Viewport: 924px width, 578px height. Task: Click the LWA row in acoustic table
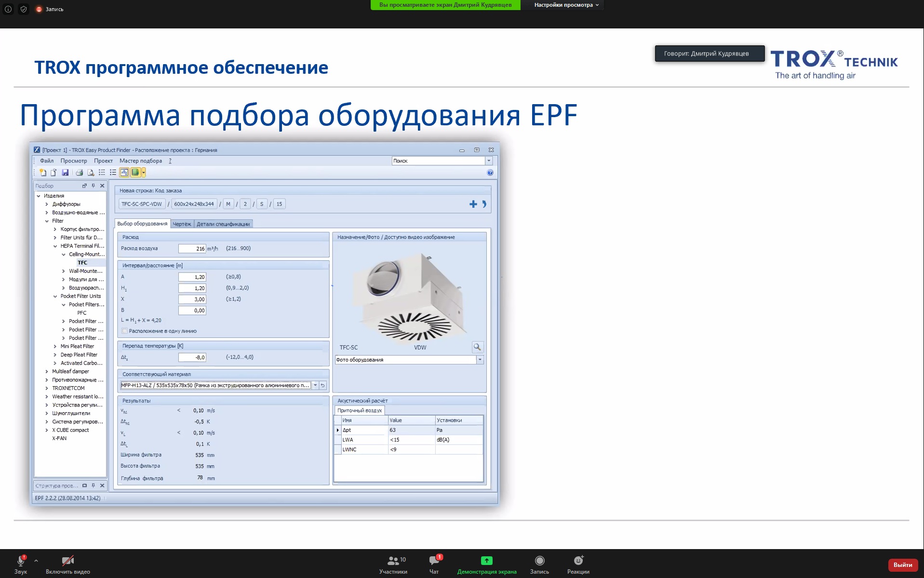pyautogui.click(x=409, y=440)
